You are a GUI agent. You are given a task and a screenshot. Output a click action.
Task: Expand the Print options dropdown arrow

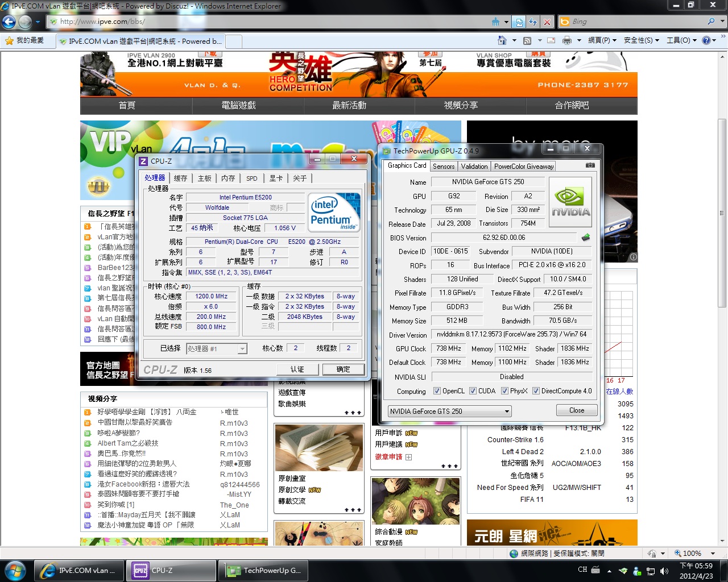tap(579, 40)
